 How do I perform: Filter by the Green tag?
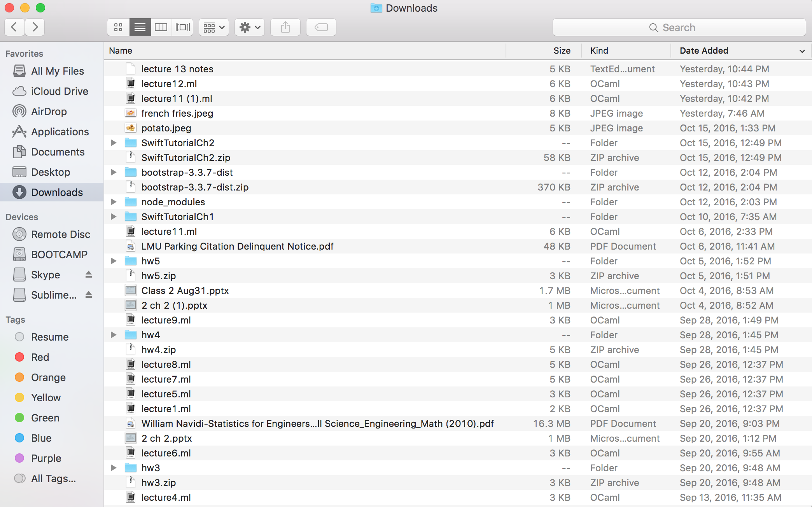click(52, 418)
